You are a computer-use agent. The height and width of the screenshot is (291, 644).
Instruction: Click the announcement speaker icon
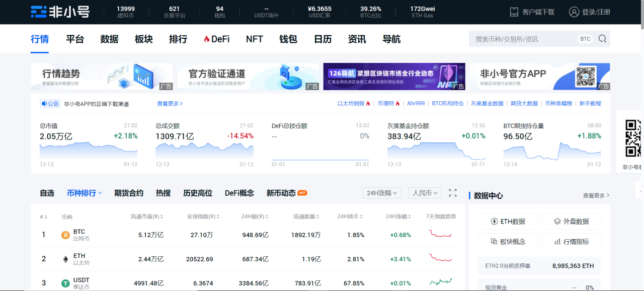click(45, 104)
